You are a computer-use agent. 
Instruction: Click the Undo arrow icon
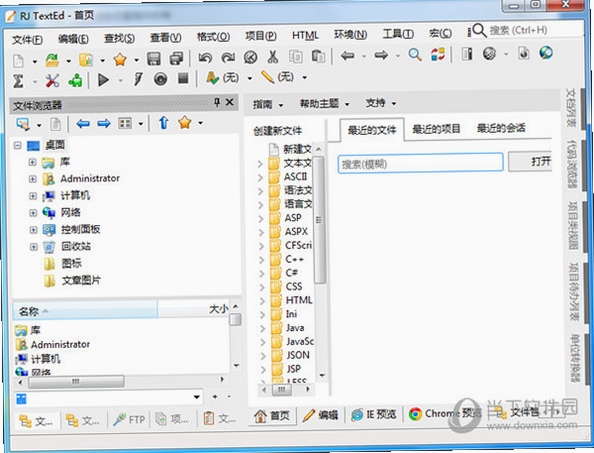tap(205, 58)
